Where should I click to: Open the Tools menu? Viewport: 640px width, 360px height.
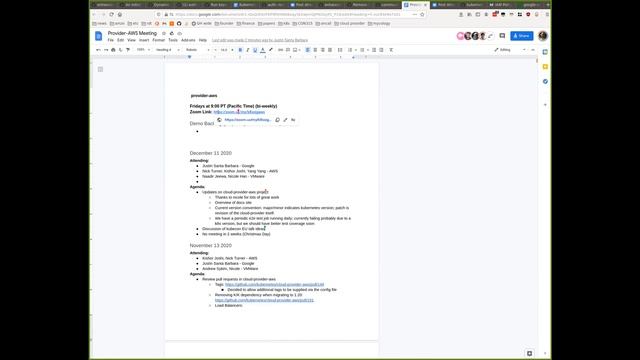point(173,40)
